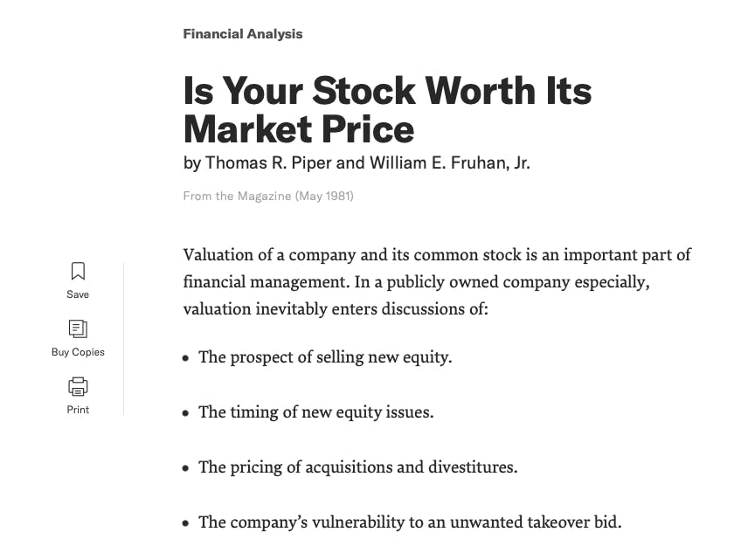Select the Buy Copies label
The height and width of the screenshot is (560, 748).
pyautogui.click(x=78, y=352)
